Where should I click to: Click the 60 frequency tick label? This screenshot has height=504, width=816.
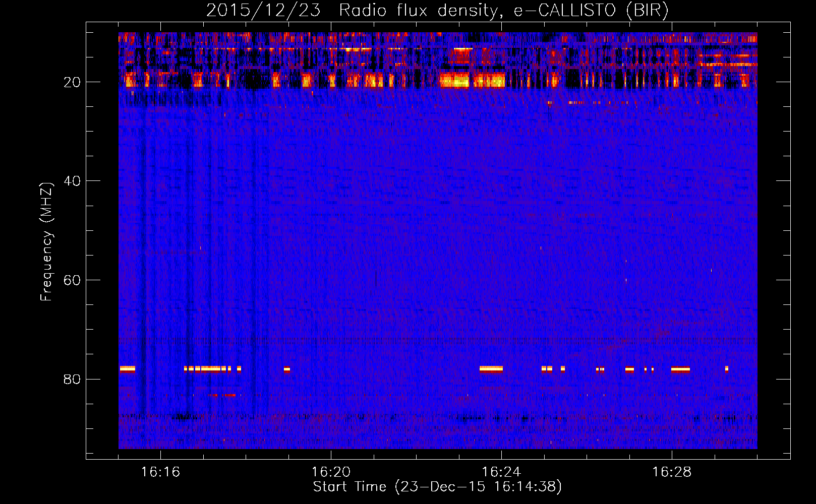[73, 280]
